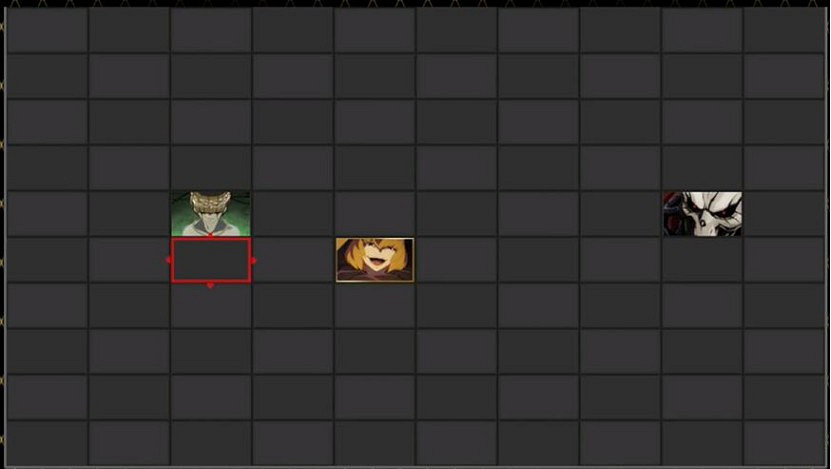
Task: Select the white skull character portrait
Action: point(703,214)
